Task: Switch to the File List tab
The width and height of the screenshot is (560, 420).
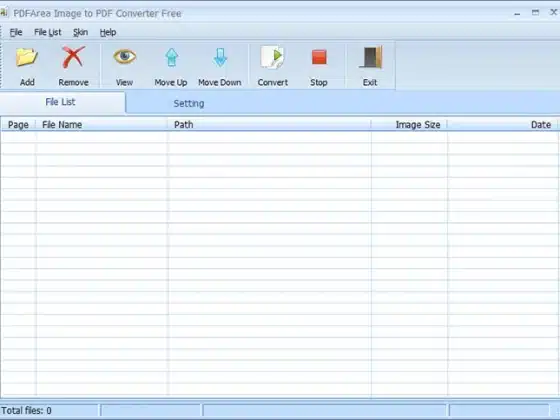Action: 62,102
